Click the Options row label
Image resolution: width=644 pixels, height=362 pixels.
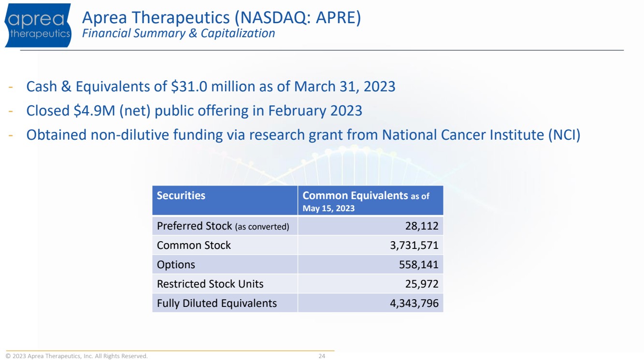point(176,265)
